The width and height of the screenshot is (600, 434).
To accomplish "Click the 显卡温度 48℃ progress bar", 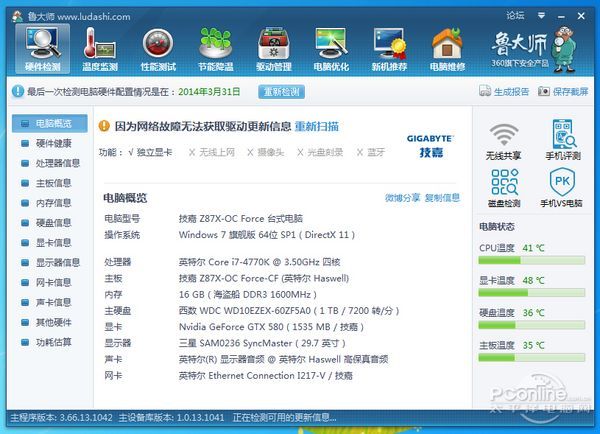I will [532, 293].
